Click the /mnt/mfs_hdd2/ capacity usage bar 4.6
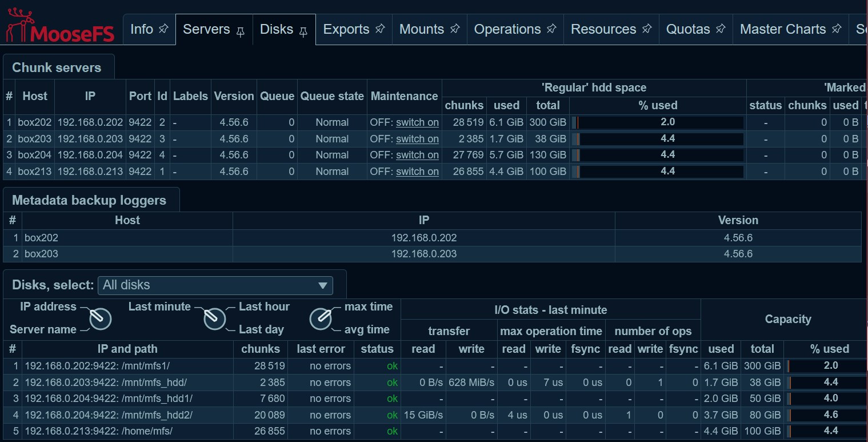Screen dimensions: 868x442 point(827,415)
